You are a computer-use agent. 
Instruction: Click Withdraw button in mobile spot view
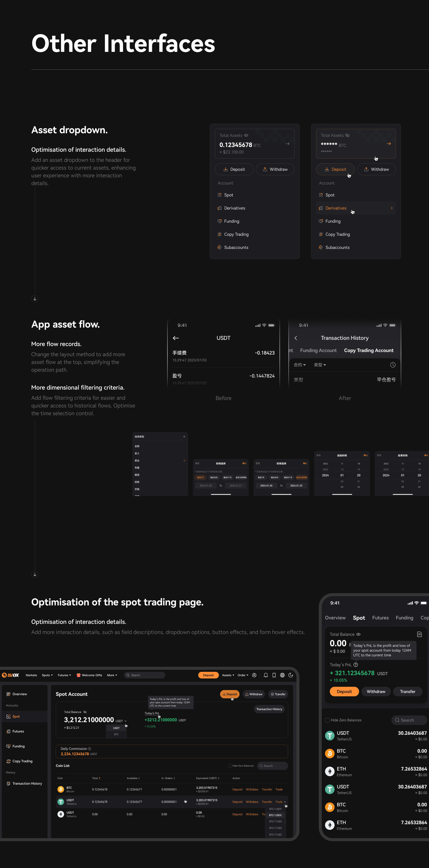click(376, 692)
